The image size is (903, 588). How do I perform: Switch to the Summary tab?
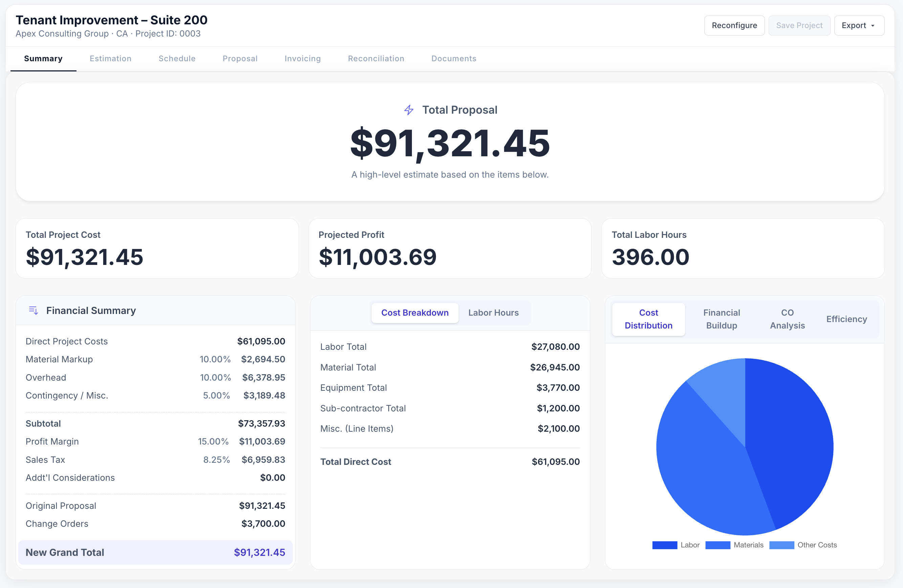click(x=43, y=59)
